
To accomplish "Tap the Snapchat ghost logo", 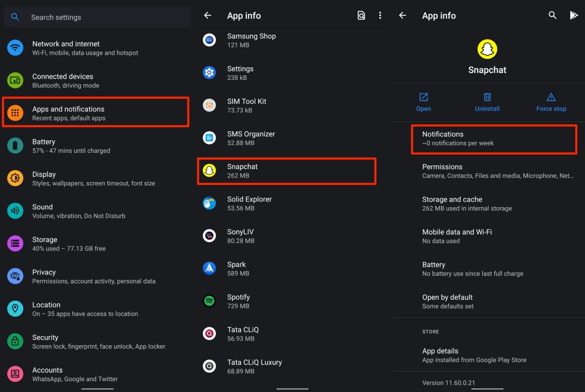I will click(x=487, y=49).
